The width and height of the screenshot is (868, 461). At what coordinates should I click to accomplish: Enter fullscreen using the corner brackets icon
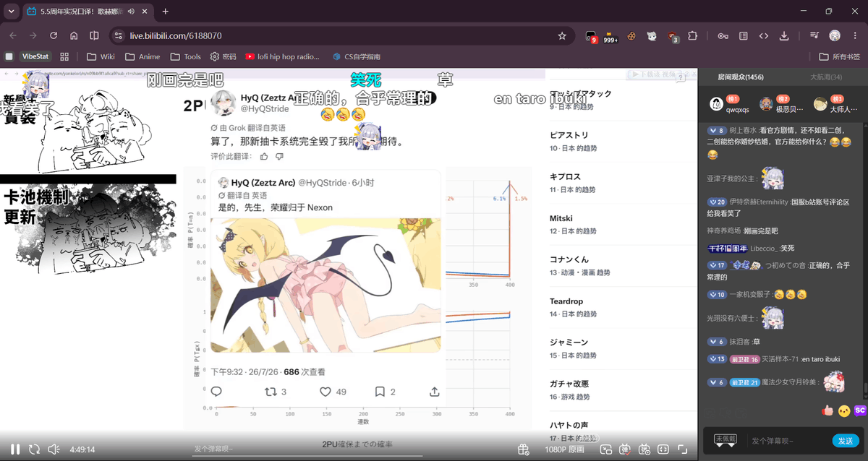683,449
